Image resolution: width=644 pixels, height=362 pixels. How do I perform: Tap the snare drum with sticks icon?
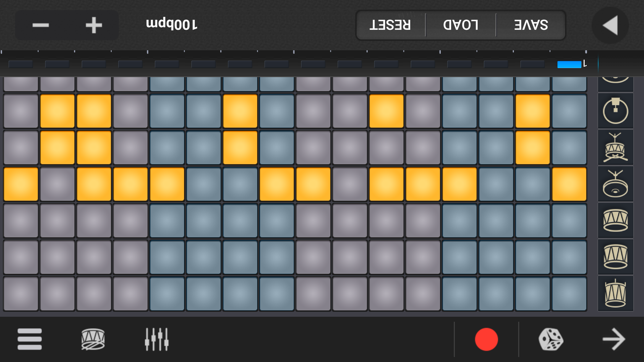click(x=615, y=147)
